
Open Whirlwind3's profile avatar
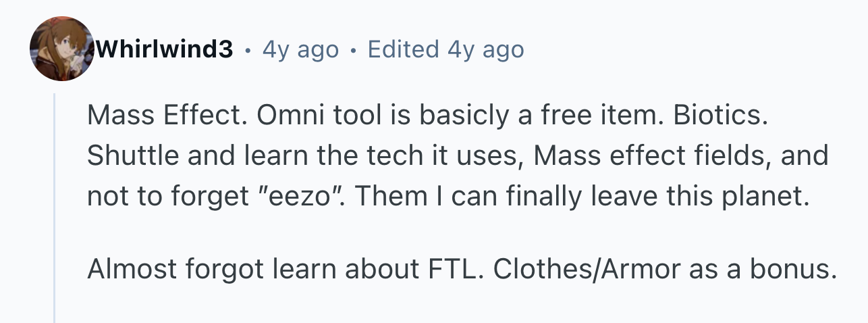pyautogui.click(x=62, y=50)
